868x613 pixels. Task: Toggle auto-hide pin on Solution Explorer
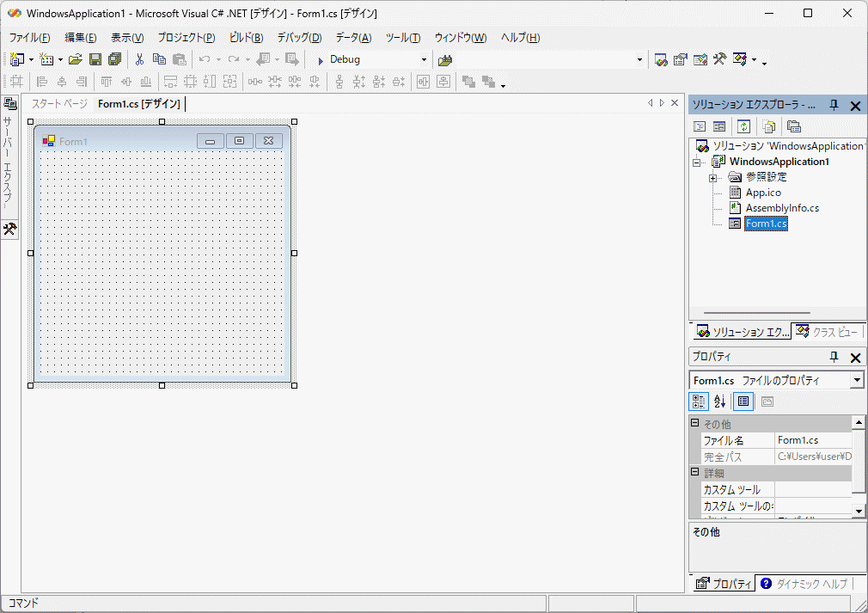834,105
